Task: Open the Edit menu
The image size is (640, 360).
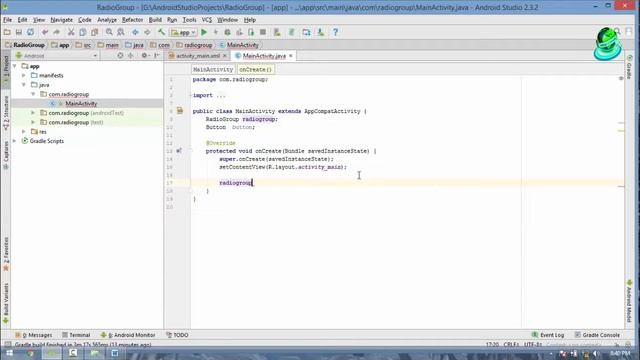Action: coord(22,20)
